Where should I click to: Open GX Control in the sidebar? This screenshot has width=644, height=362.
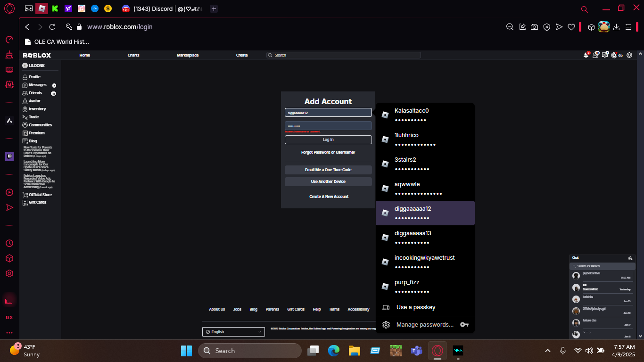pyautogui.click(x=9, y=40)
